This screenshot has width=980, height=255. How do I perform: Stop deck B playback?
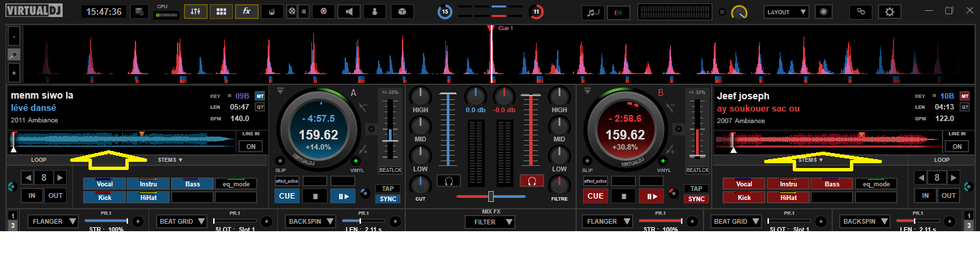click(623, 197)
